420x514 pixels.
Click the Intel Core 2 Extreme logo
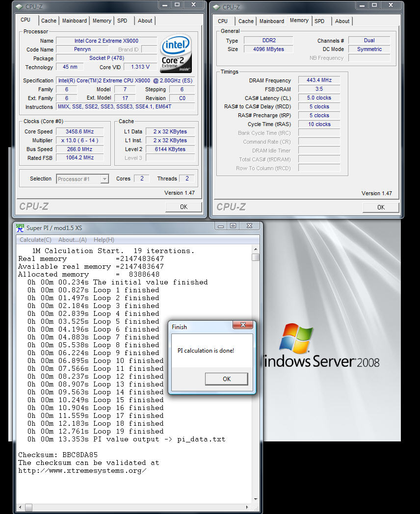[176, 53]
